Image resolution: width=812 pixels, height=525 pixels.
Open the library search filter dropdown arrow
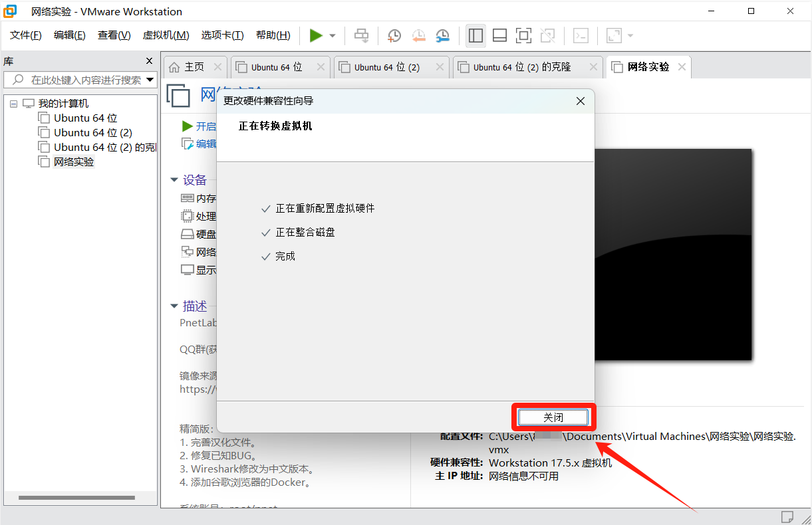[x=150, y=80]
